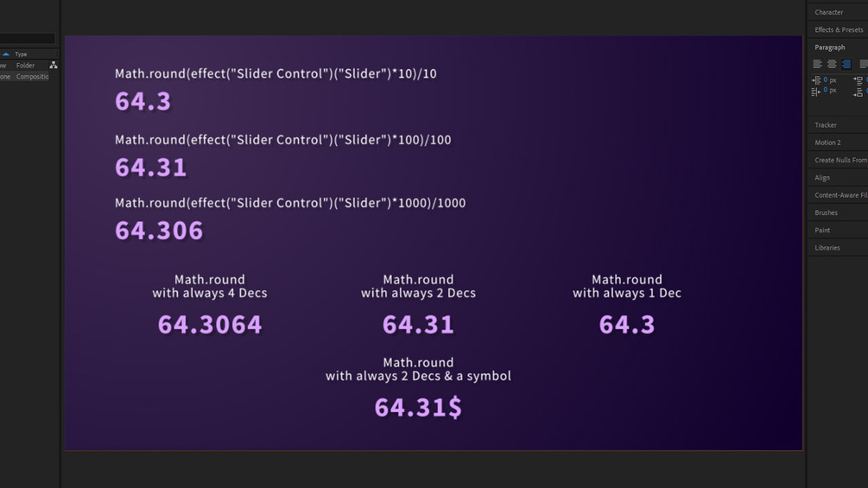
Task: Click the indent left margin icon
Action: [x=816, y=81]
